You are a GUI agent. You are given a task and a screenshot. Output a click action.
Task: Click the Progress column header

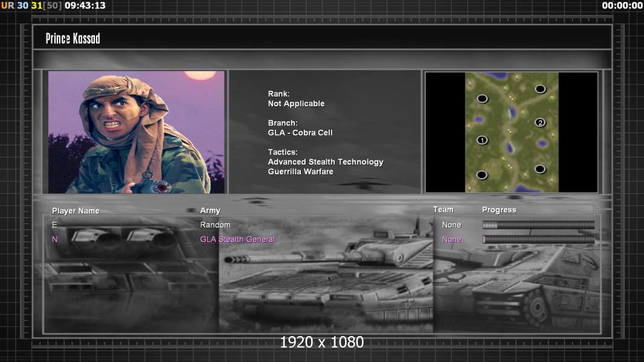tap(499, 210)
